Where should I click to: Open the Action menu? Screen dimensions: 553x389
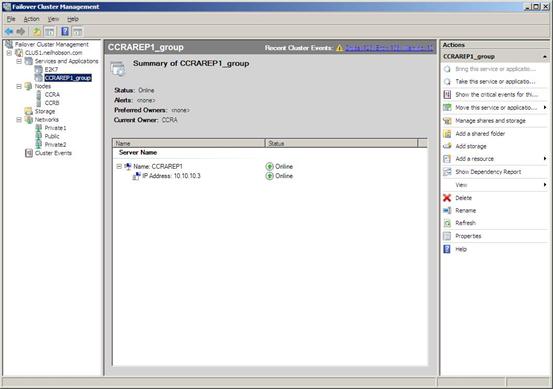tap(31, 19)
